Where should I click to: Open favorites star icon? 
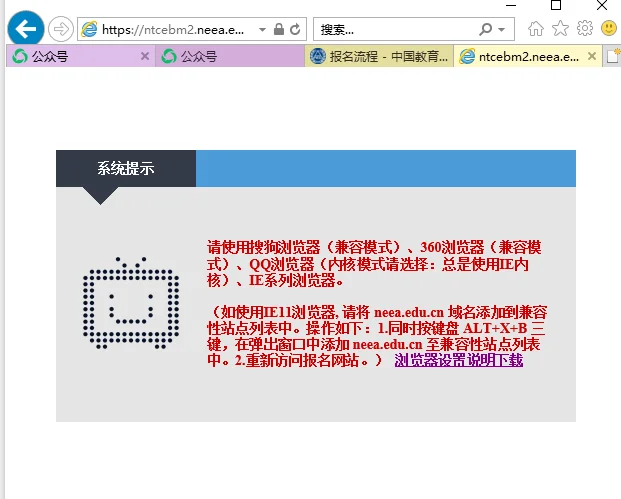click(x=560, y=29)
